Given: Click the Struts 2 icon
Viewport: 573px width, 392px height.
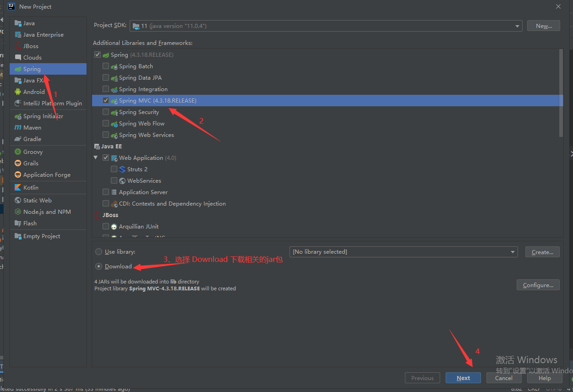Looking at the screenshot, I should 122,169.
